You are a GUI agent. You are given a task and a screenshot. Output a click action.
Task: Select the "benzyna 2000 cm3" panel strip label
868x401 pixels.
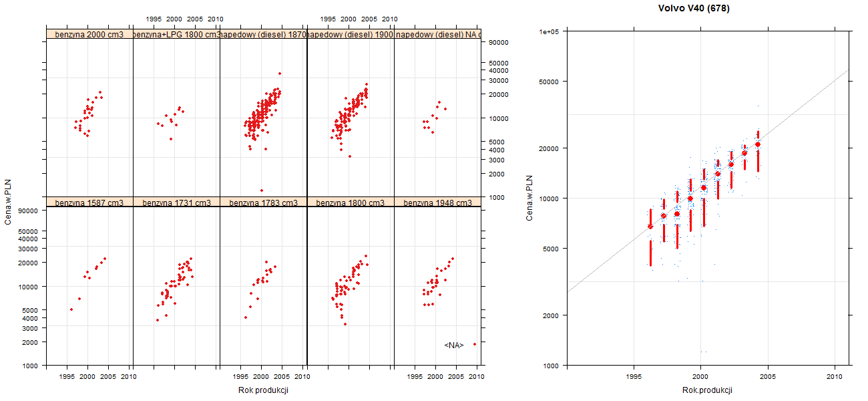click(x=89, y=34)
